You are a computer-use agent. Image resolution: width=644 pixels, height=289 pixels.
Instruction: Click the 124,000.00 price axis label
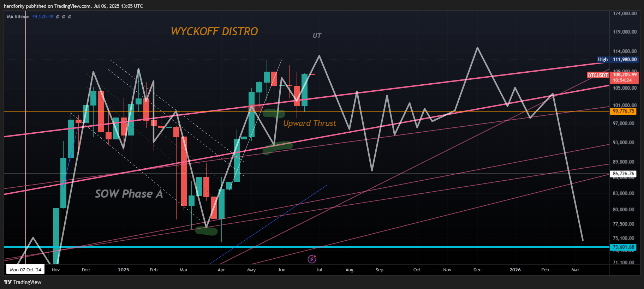(x=625, y=13)
